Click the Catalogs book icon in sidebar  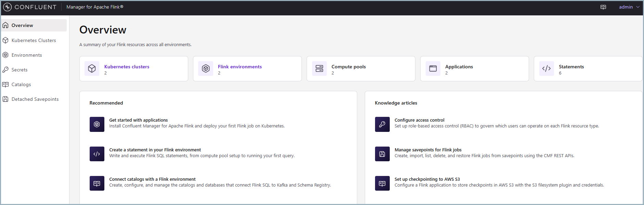[5, 84]
